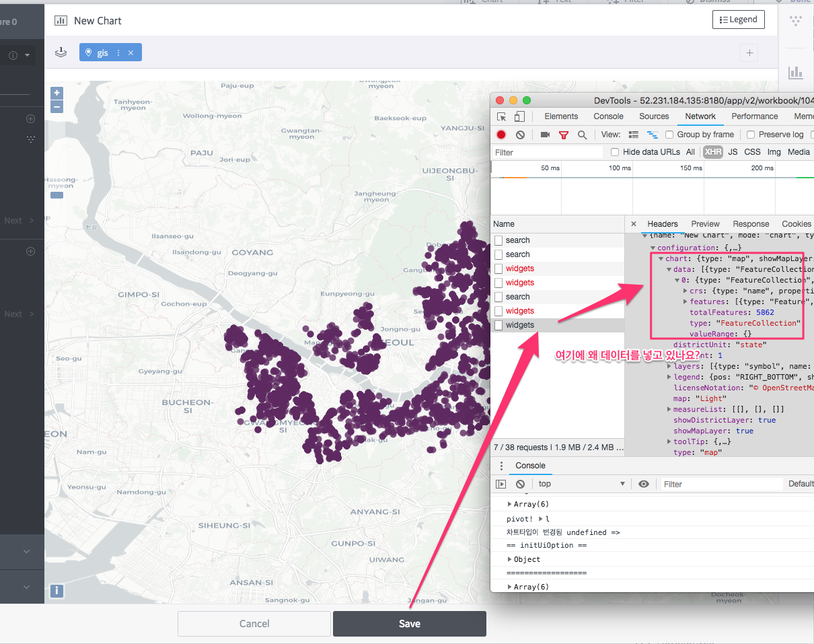Viewport: 814px width, 644px height.
Task: Switch to the Console tab in DevTools
Action: (609, 116)
